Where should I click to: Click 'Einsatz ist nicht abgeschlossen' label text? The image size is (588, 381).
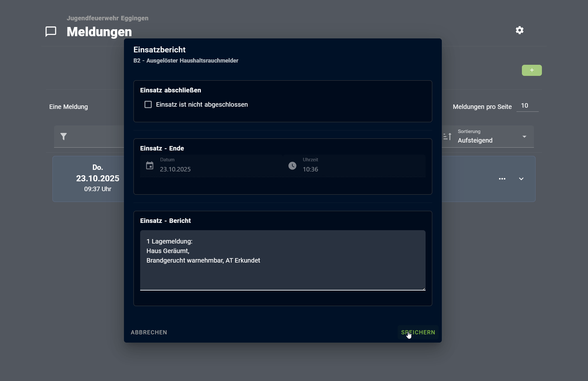click(x=202, y=104)
